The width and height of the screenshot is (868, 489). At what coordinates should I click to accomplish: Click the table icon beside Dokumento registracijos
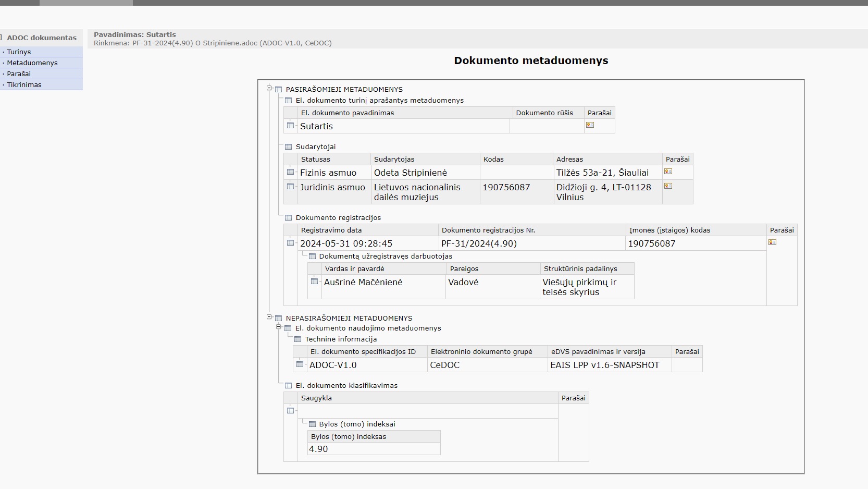pyautogui.click(x=288, y=218)
